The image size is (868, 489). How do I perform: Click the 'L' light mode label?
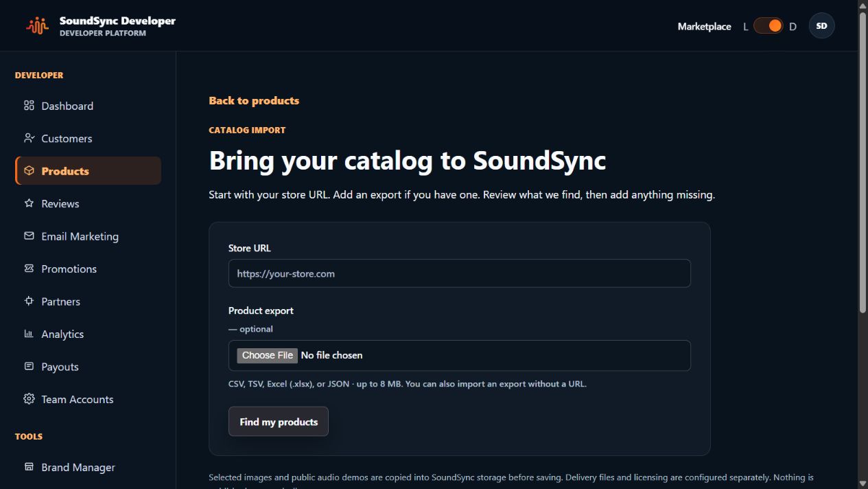click(746, 27)
